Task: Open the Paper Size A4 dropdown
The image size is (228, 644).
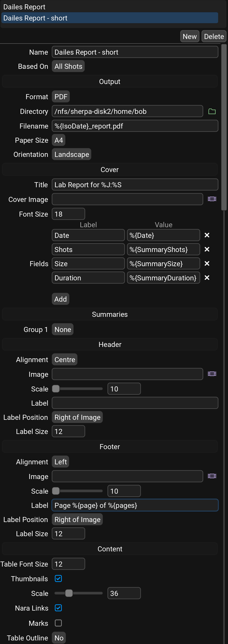Action: pos(59,140)
